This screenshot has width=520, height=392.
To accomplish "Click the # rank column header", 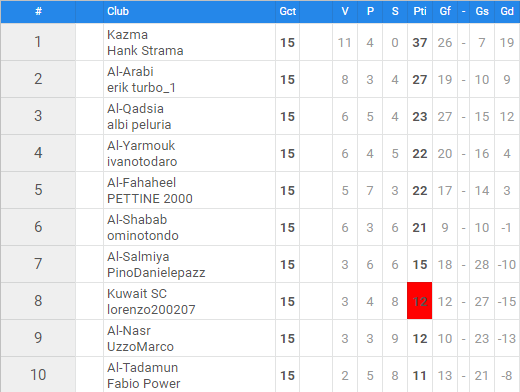I will click(38, 11).
